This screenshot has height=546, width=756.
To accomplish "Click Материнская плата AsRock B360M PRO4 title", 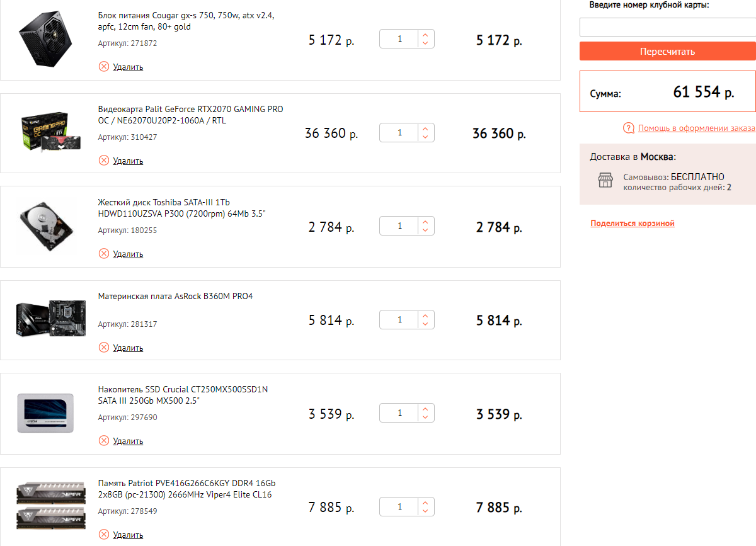I will 175,296.
